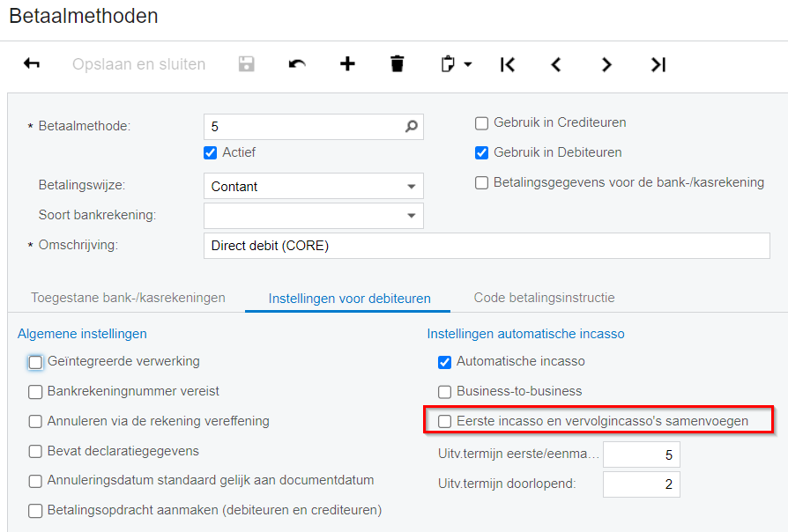
Task: Expand the Soort bankrekening dropdown
Action: tap(412, 216)
